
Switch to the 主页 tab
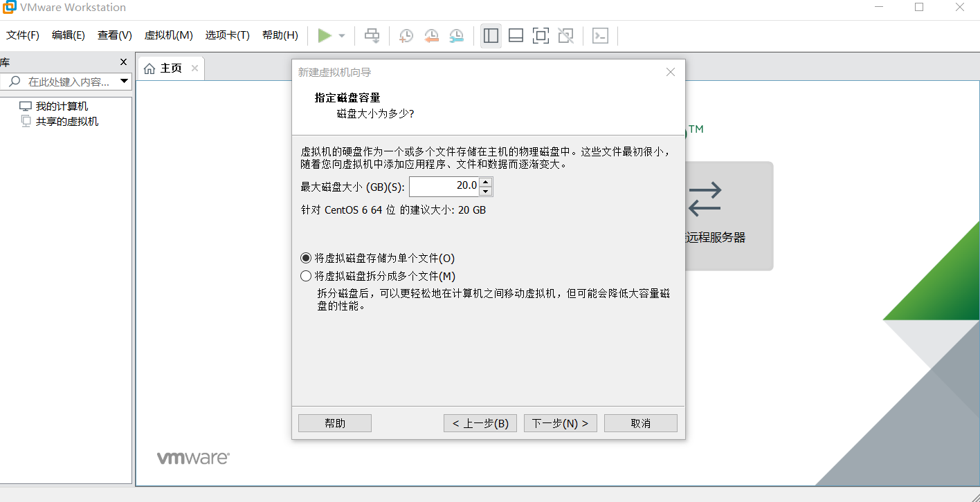[x=171, y=68]
